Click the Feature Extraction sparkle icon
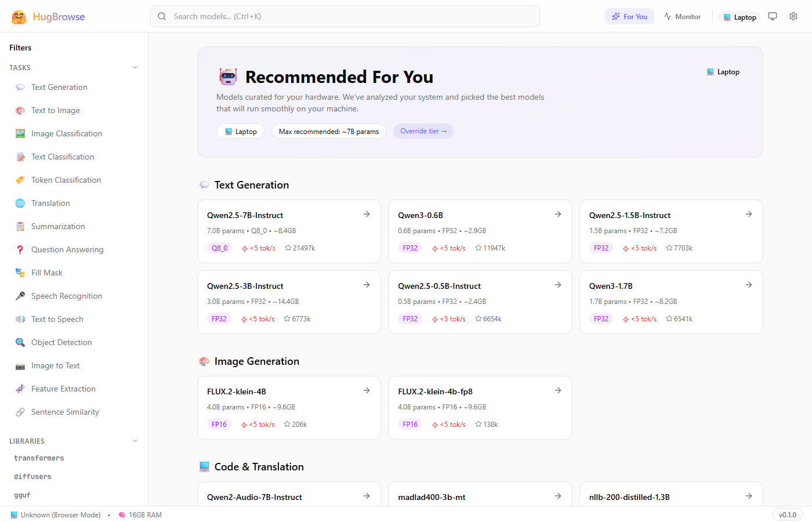 point(19,389)
